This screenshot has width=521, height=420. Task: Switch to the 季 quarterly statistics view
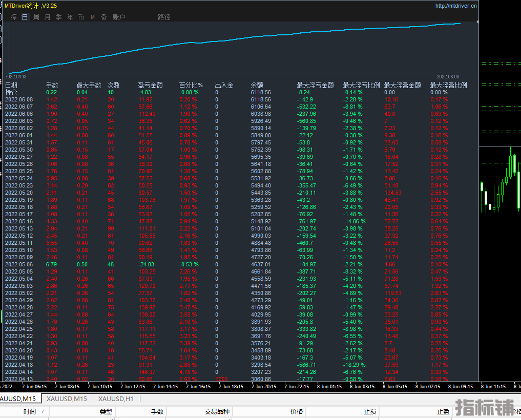pos(59,17)
